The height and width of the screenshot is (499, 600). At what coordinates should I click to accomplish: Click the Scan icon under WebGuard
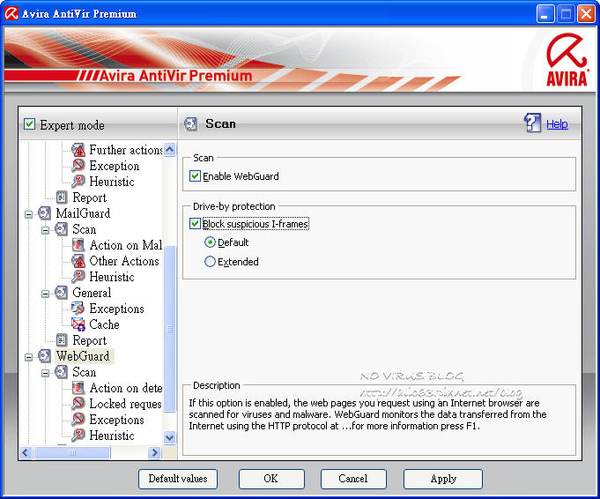pos(61,372)
